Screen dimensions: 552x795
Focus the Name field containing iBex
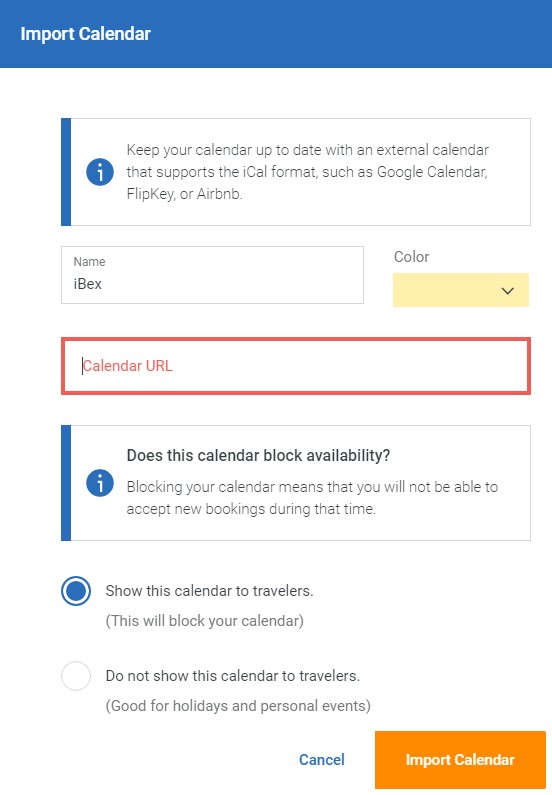212,275
